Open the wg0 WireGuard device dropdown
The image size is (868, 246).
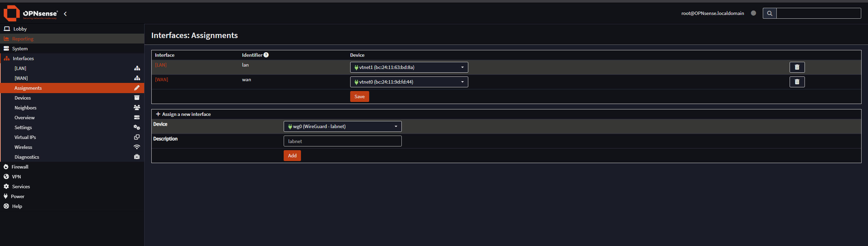pyautogui.click(x=342, y=126)
